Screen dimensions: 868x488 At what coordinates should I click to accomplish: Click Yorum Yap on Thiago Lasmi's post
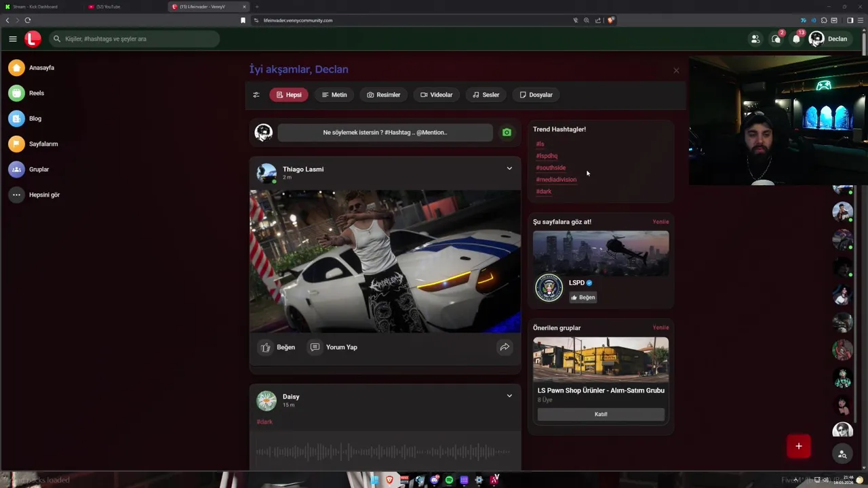tap(334, 347)
